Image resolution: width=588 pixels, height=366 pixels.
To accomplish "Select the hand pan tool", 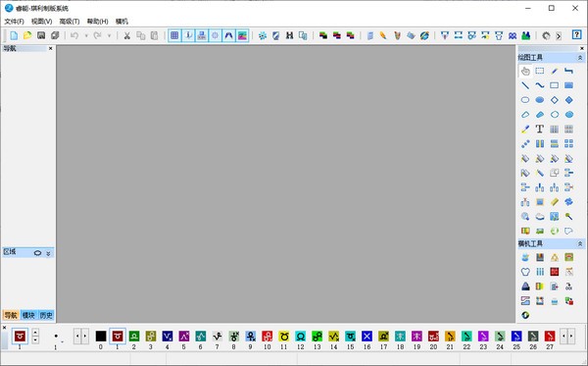I will [525, 71].
